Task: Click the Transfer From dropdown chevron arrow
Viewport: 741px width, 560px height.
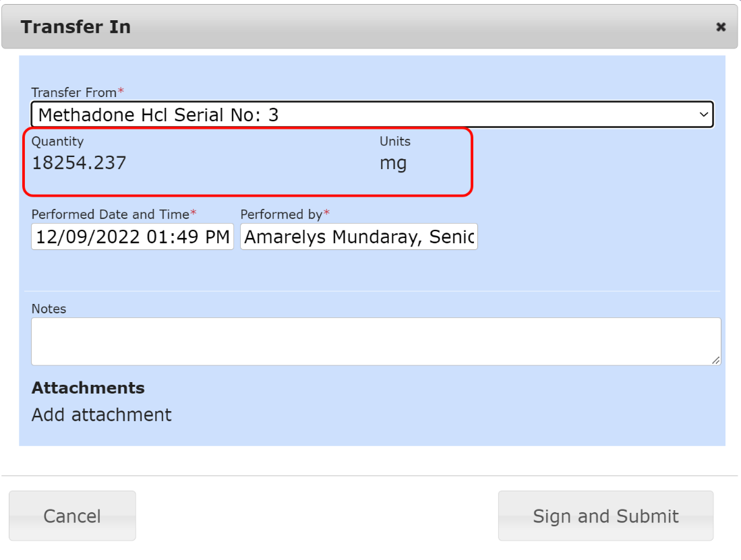Action: pos(704,115)
